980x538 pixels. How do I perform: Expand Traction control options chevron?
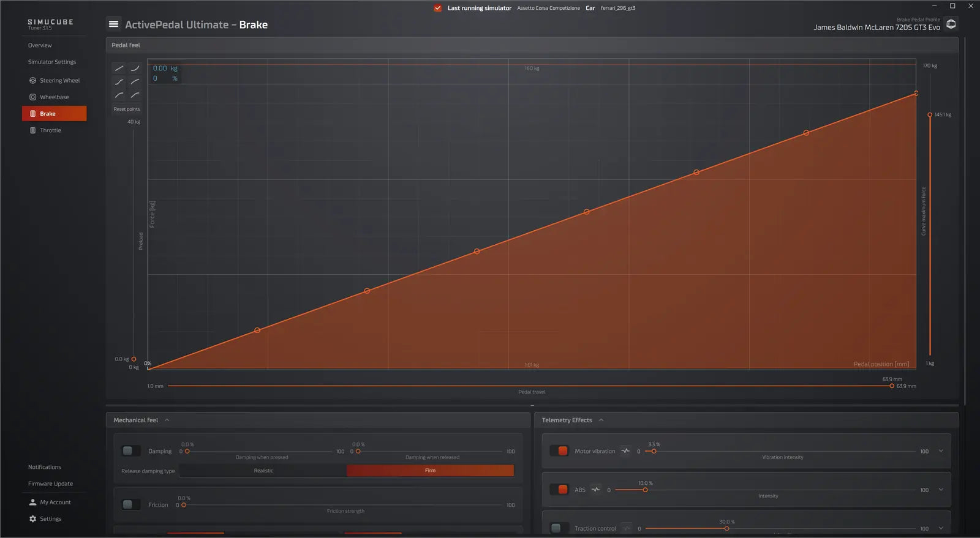click(941, 528)
